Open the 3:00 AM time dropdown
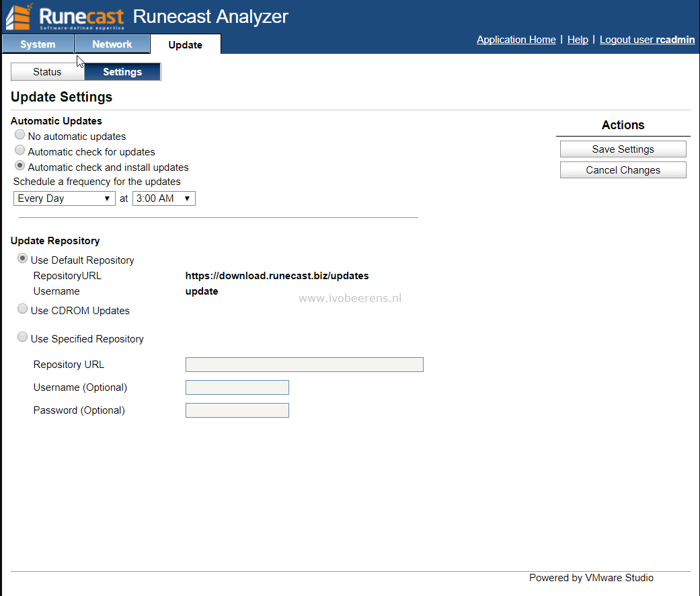This screenshot has width=700, height=596. coord(164,198)
